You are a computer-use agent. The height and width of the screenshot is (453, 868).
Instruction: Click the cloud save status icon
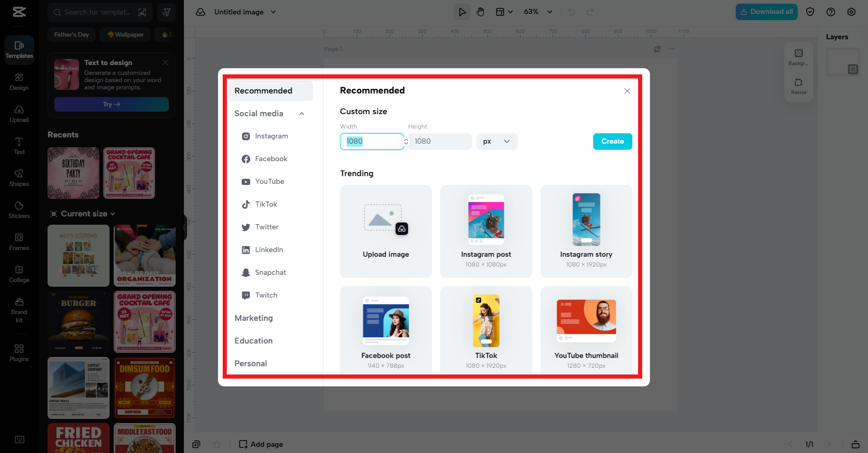tap(200, 12)
